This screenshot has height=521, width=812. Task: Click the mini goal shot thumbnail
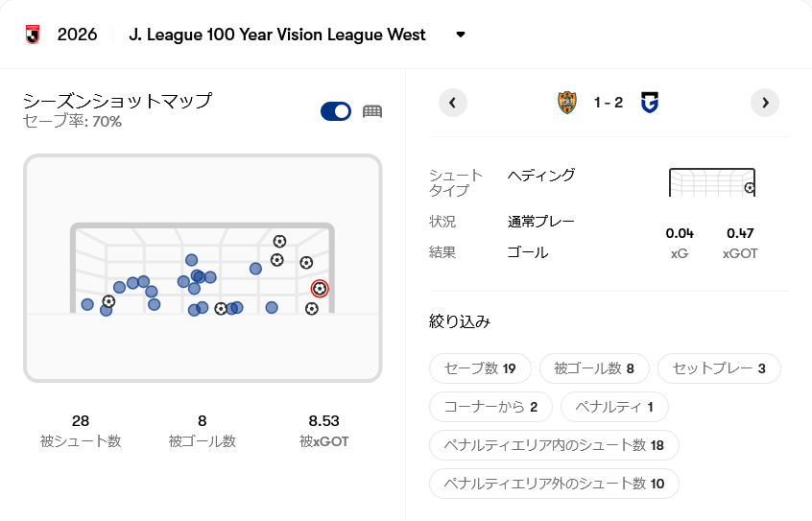click(712, 182)
